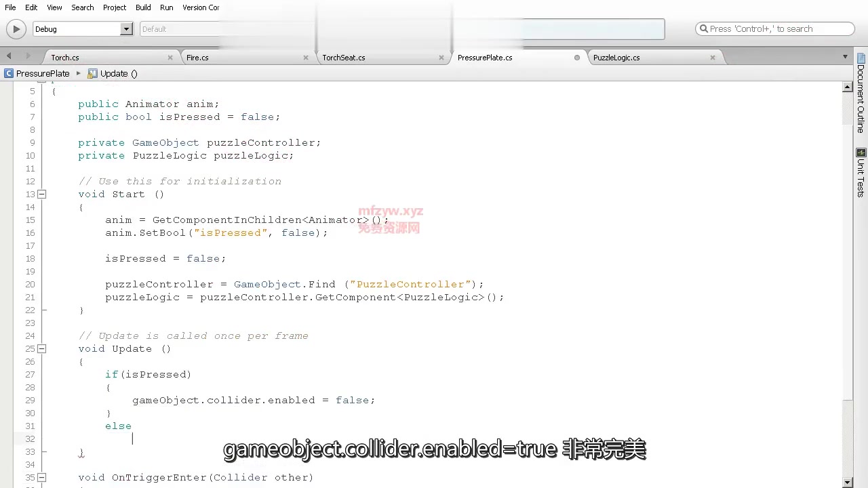Open the Debug configuration dropdown
The width and height of the screenshot is (868, 488).
tap(126, 28)
